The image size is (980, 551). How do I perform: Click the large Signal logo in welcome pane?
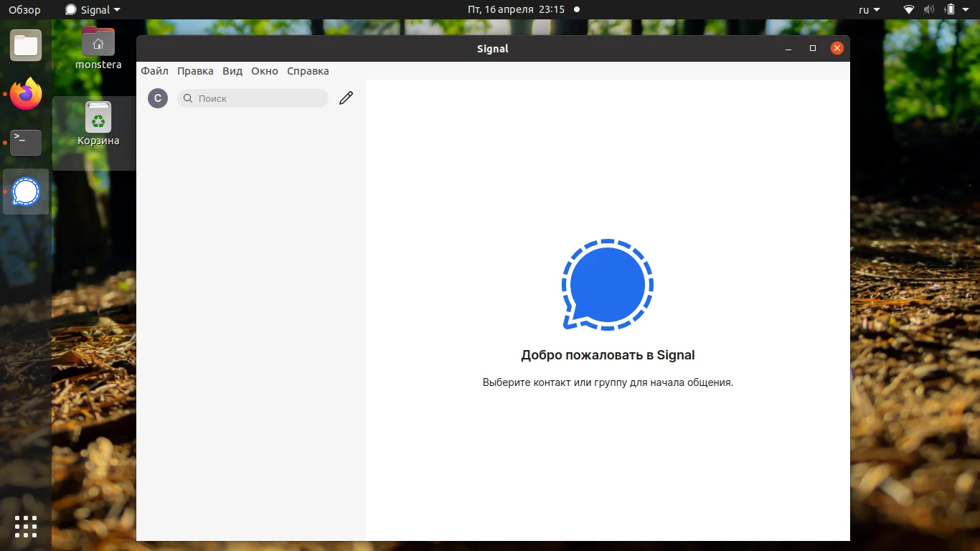[x=608, y=285]
